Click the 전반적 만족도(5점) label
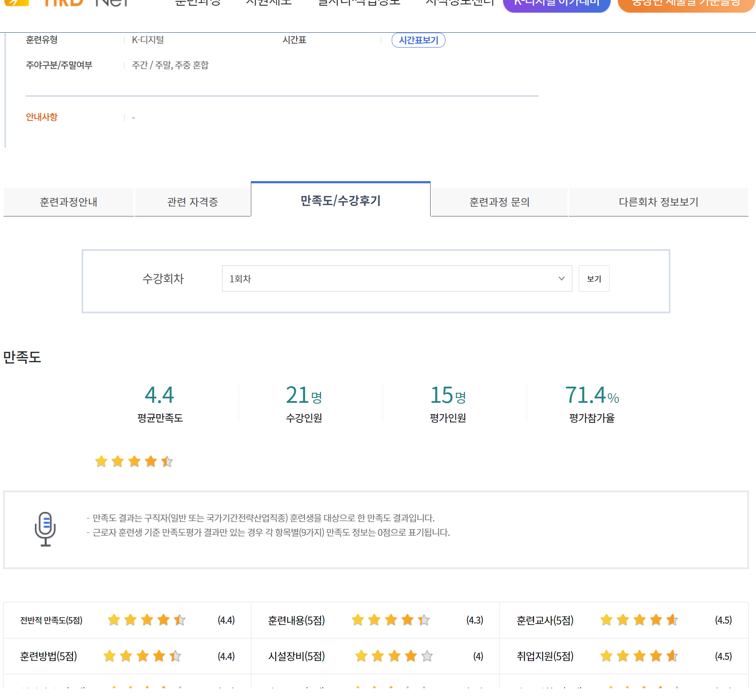This screenshot has height=700, width=756. click(51, 620)
